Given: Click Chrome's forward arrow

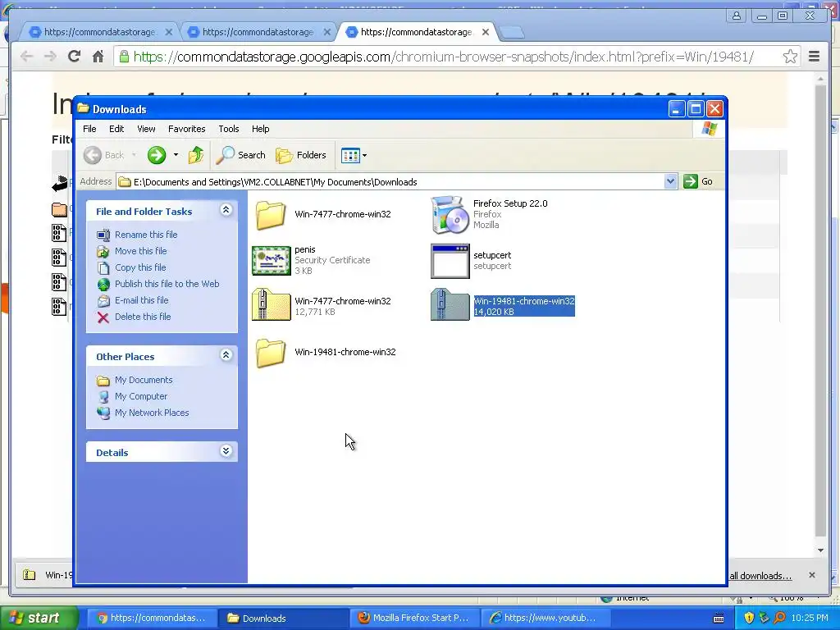Looking at the screenshot, I should 50,57.
